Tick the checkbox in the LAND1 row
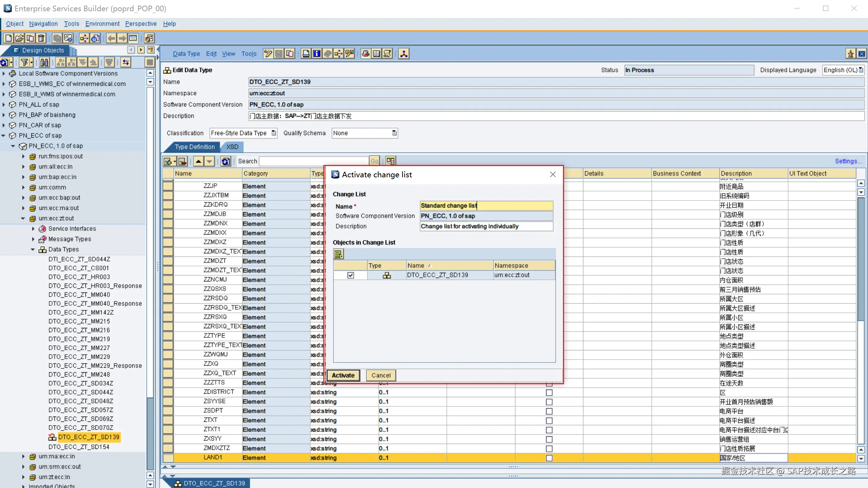The height and width of the screenshot is (488, 868). (x=549, y=458)
